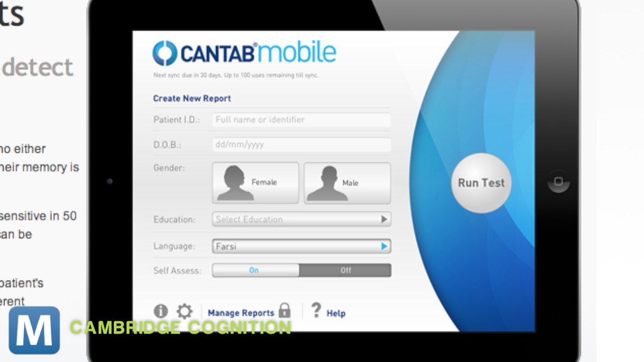
Task: Click the Education dropdown arrow
Action: (384, 219)
